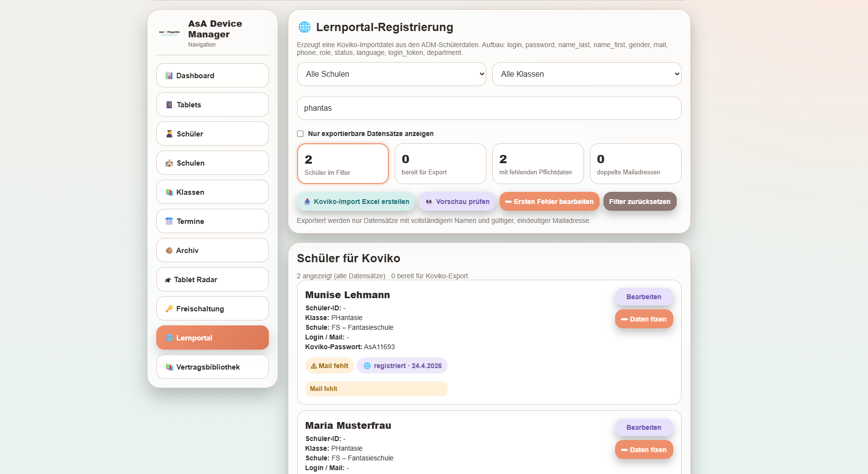The height and width of the screenshot is (474, 868).
Task: Click the Tablet Radar satellite icon
Action: pyautogui.click(x=168, y=280)
